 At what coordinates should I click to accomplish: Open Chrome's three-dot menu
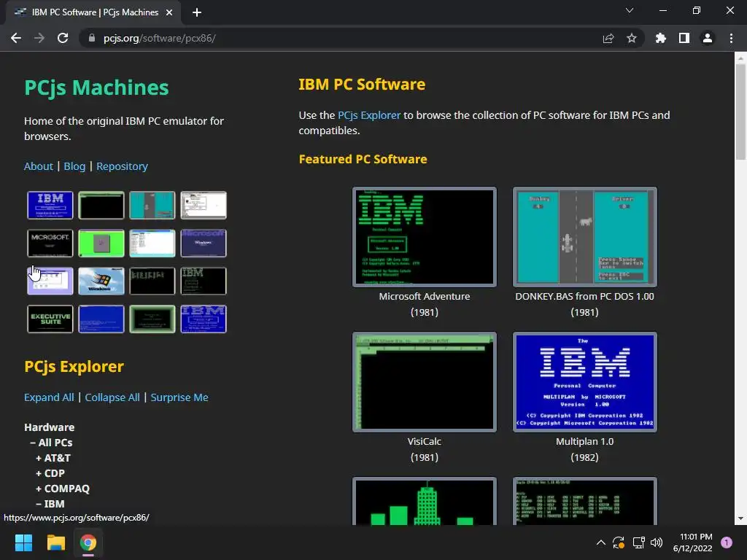pyautogui.click(x=731, y=38)
